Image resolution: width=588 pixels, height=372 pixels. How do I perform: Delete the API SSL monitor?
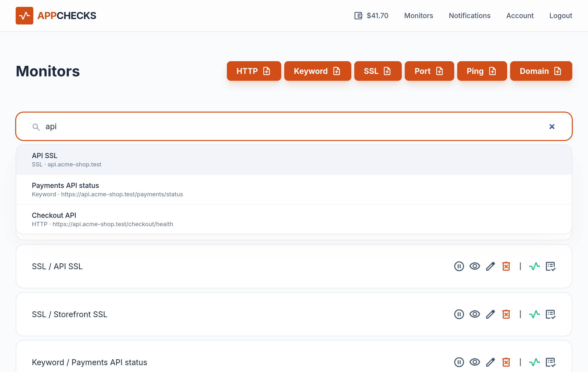(x=506, y=266)
